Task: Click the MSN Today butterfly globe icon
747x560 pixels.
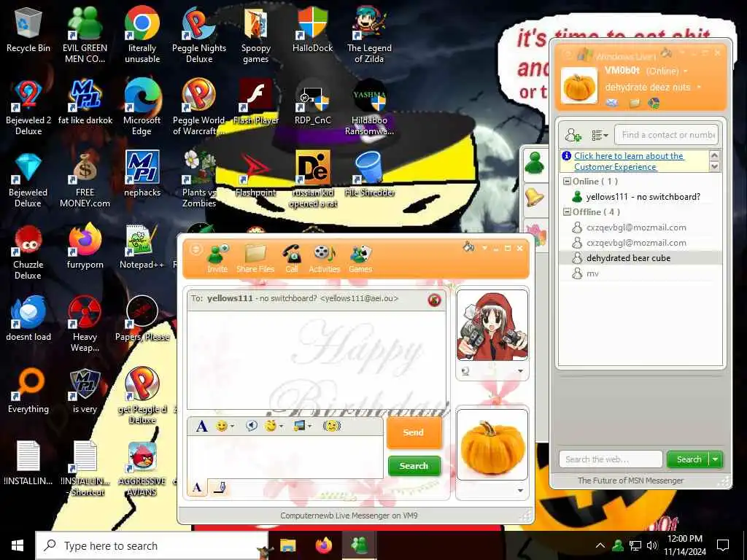Action: pyautogui.click(x=654, y=103)
